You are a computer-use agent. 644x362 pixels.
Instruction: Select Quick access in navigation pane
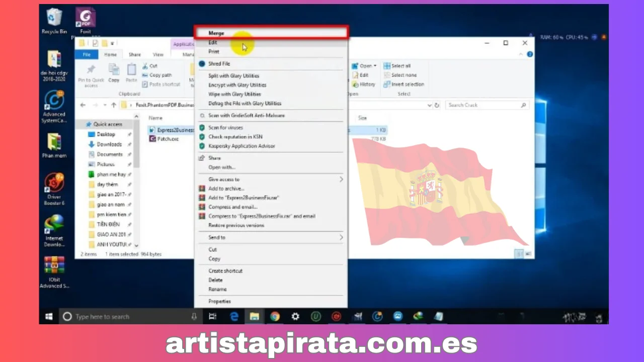(x=104, y=124)
